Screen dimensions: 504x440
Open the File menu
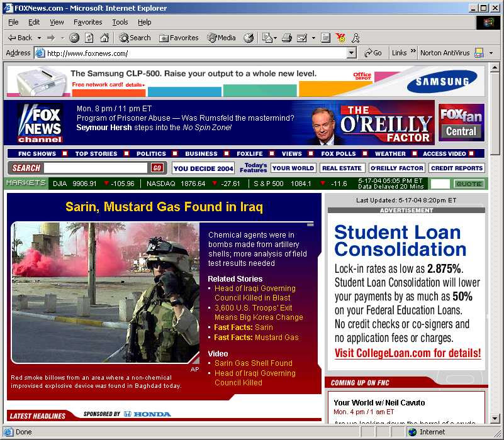[x=13, y=22]
